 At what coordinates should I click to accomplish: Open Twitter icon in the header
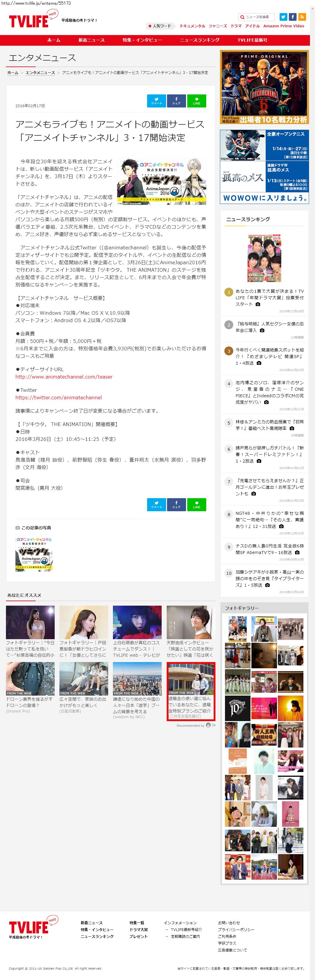coord(283,17)
